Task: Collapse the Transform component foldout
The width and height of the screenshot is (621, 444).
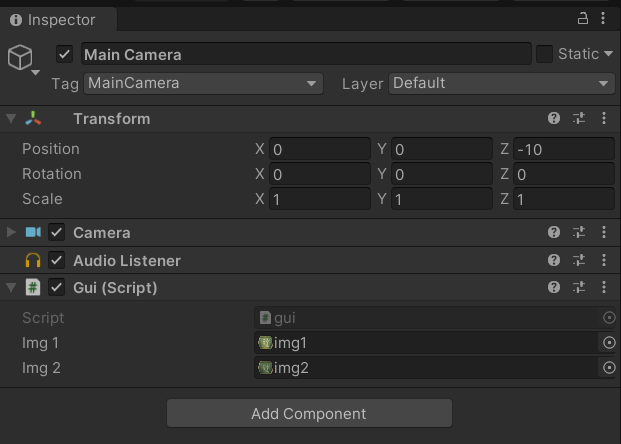Action: [x=11, y=119]
